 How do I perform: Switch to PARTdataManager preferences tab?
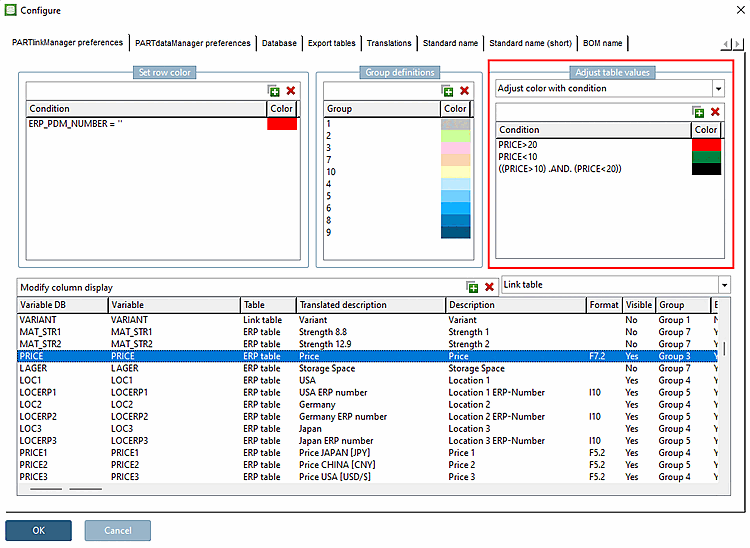coord(193,43)
